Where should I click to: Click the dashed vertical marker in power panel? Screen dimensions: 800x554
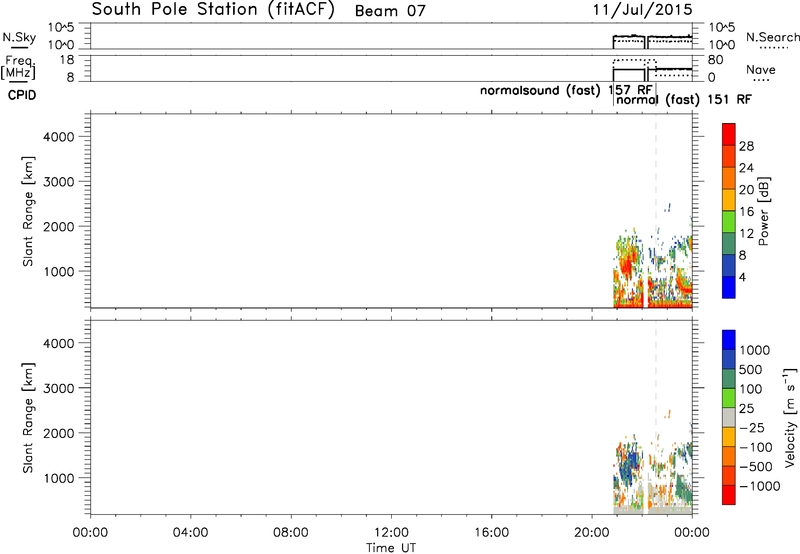point(656,211)
